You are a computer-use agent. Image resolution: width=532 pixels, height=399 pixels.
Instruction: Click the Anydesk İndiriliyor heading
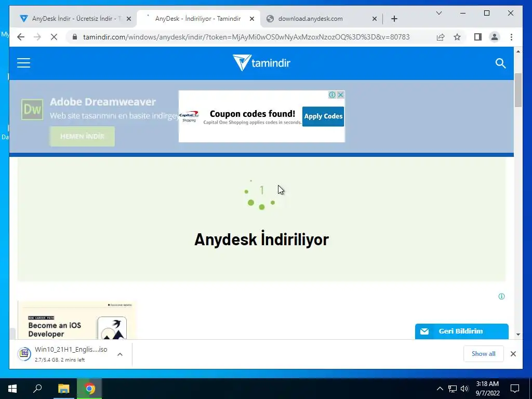pyautogui.click(x=261, y=240)
